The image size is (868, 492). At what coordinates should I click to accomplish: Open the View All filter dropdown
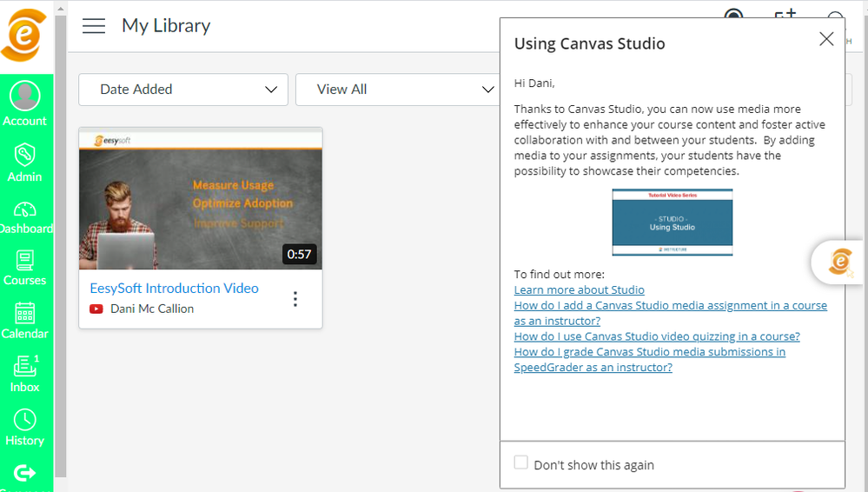click(x=401, y=90)
